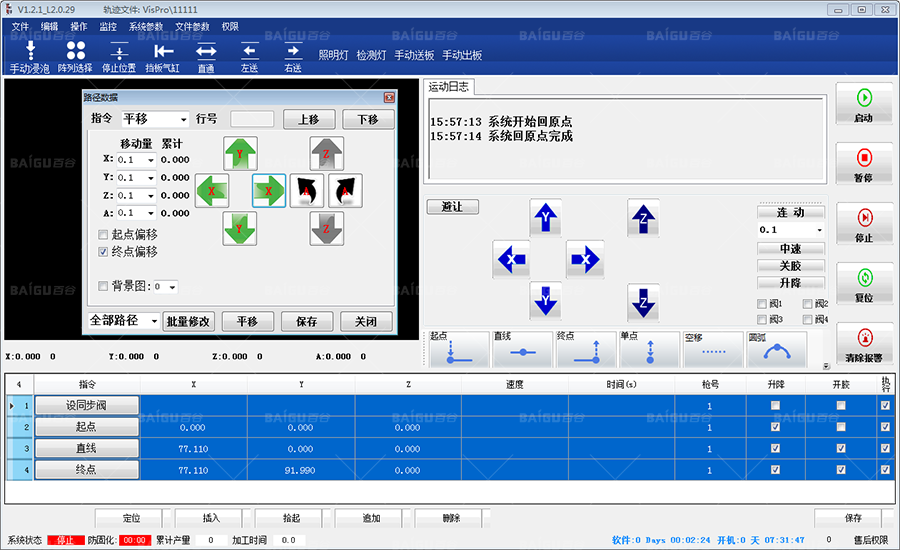Click counter-clockwise A rotation arrow in dialog
Viewport: 900px width, 550px height.
(x=307, y=191)
